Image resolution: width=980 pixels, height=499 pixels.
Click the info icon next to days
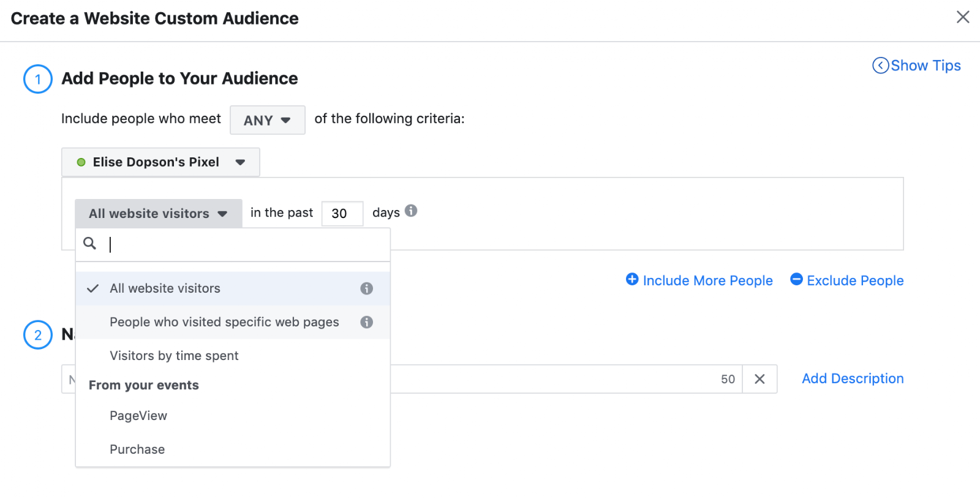[411, 211]
